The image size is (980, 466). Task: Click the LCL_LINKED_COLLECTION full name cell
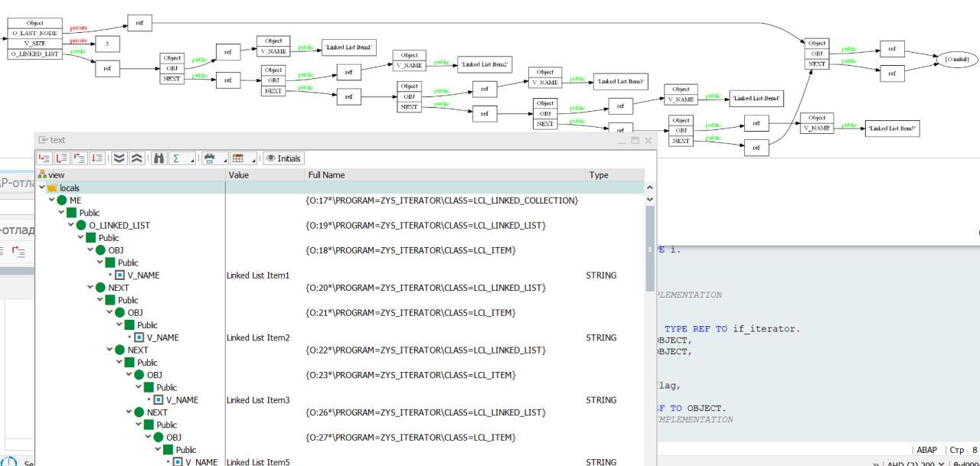[443, 200]
